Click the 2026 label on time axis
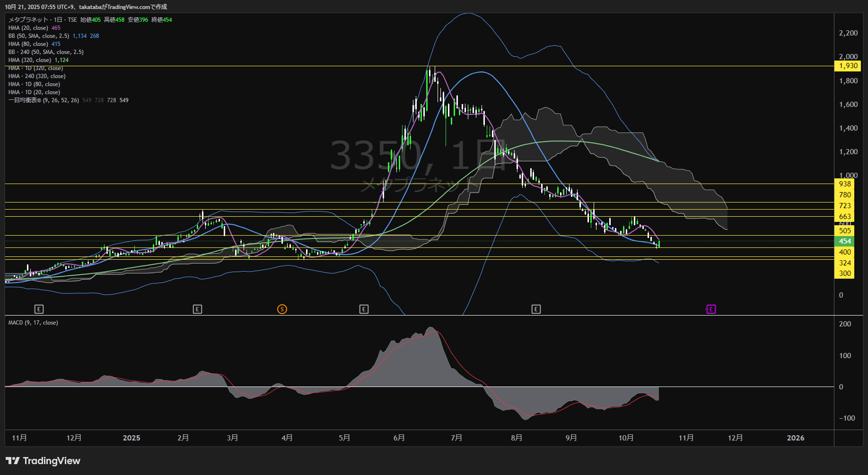Screen dimensions: 868x475 click(x=795, y=438)
